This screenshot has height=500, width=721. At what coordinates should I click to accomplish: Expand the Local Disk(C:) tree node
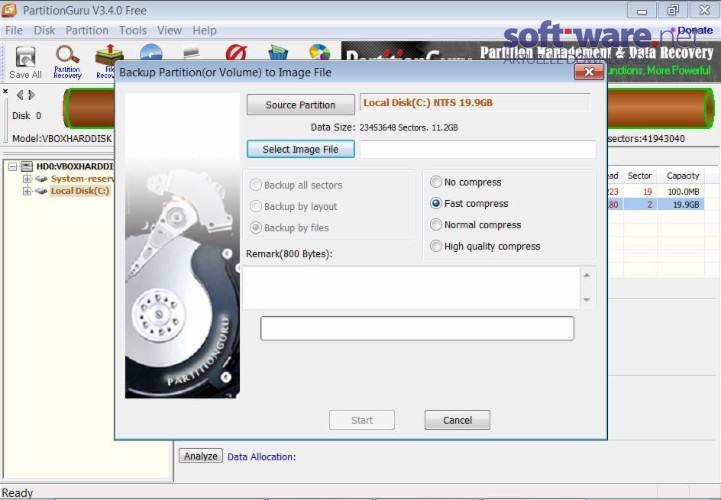click(x=27, y=191)
